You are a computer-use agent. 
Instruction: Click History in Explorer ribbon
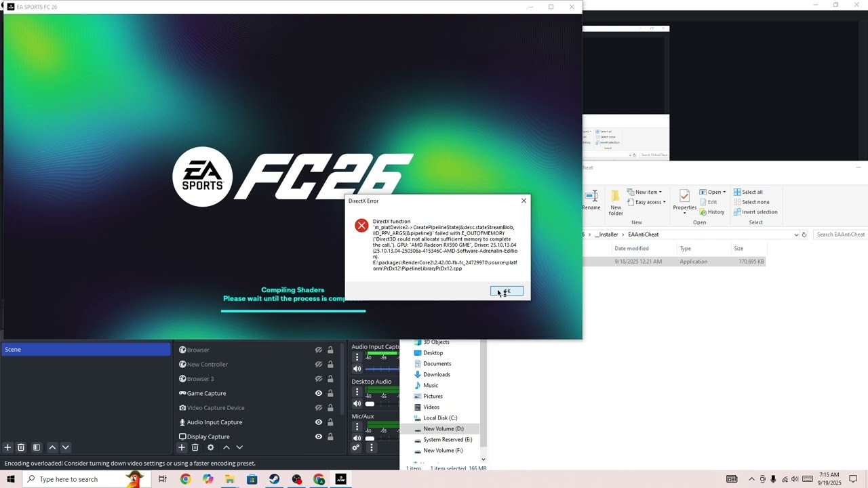(712, 212)
